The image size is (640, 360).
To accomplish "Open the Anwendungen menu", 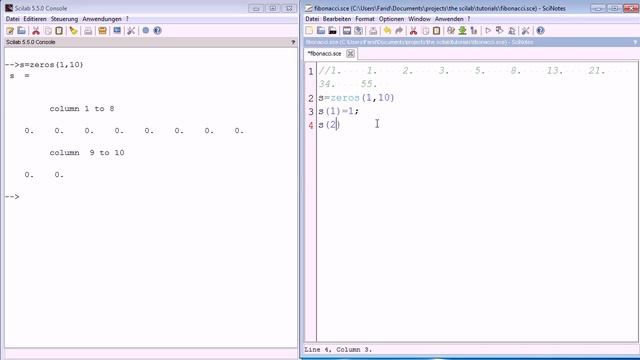I will pyautogui.click(x=102, y=19).
